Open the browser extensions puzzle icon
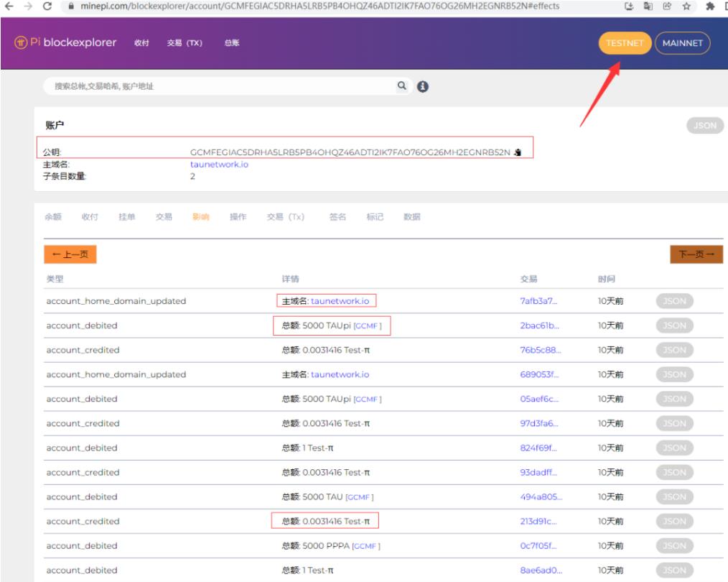This screenshot has width=728, height=582. click(x=710, y=6)
